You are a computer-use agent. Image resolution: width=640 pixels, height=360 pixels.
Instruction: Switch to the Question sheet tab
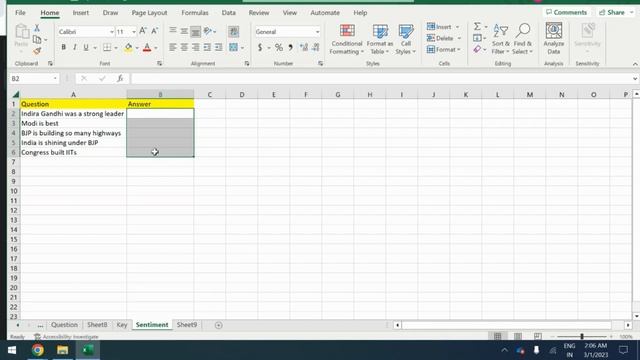click(64, 325)
